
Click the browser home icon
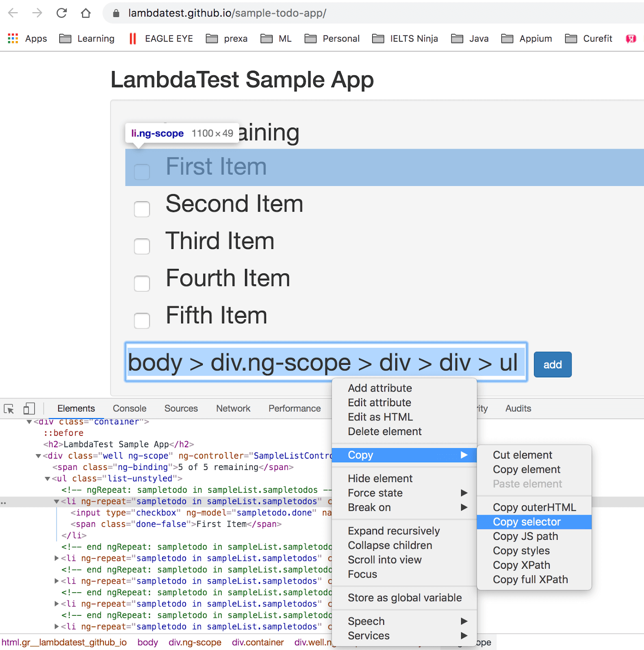tap(86, 13)
